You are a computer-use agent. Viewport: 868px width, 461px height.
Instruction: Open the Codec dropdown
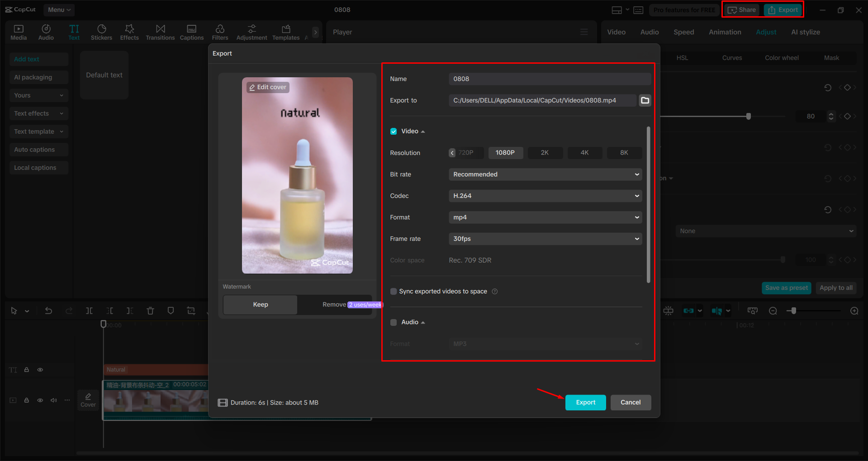pyautogui.click(x=545, y=196)
